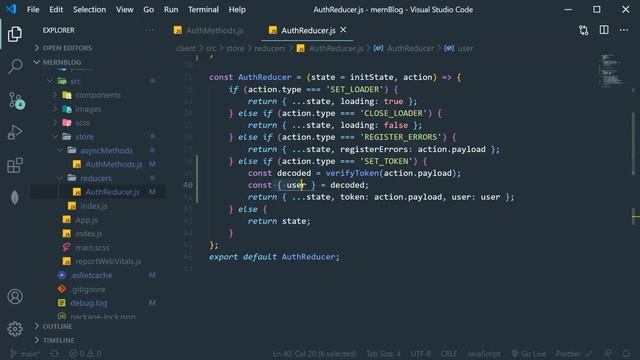640x360 pixels.
Task: Open the Go menu
Action: [149, 9]
